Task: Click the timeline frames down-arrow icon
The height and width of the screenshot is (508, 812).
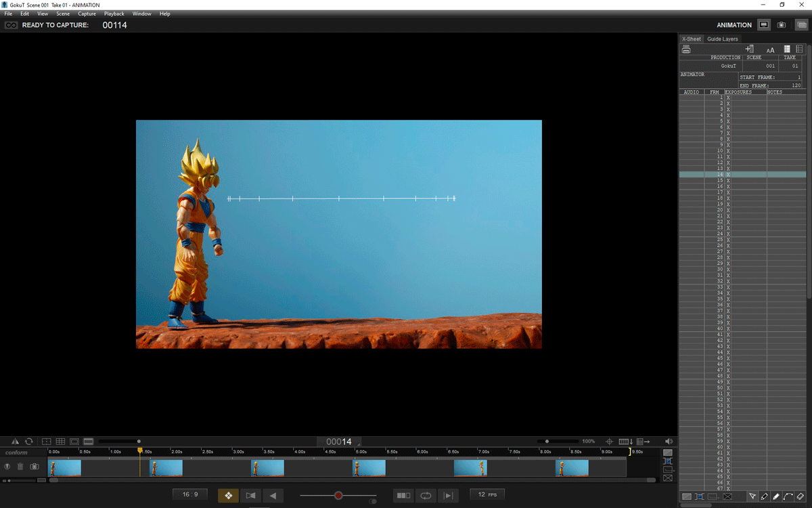Action: click(x=626, y=442)
